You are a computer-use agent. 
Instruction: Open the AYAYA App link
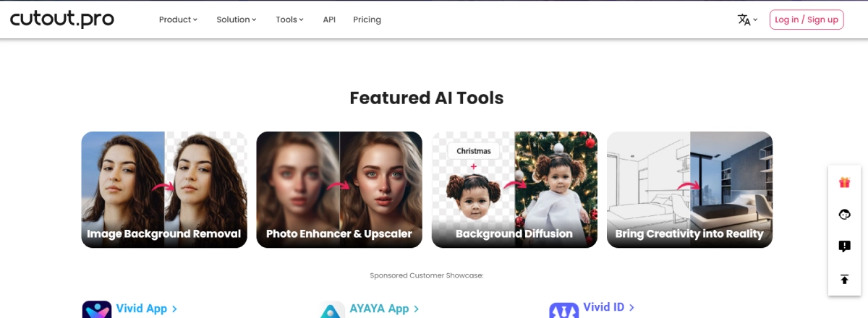383,309
